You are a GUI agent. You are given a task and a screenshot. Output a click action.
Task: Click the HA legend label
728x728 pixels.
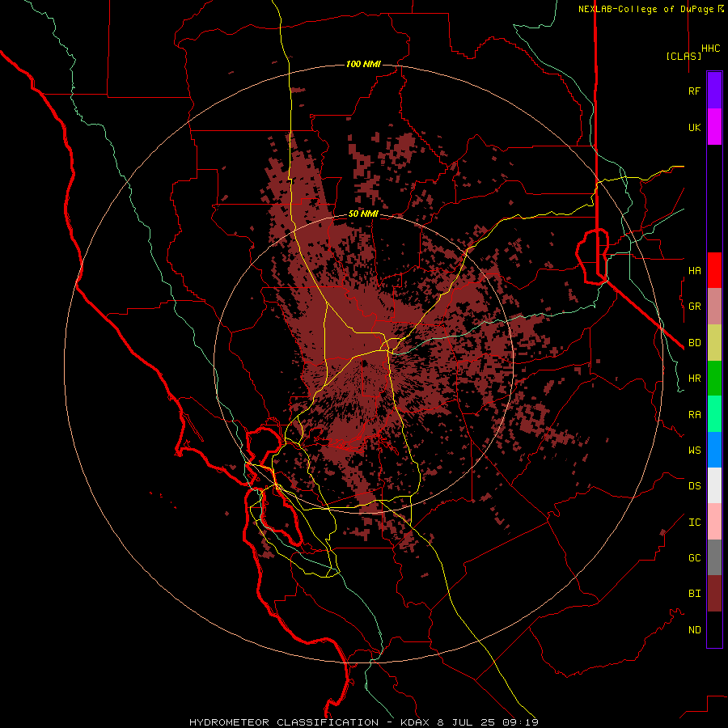pos(695,270)
